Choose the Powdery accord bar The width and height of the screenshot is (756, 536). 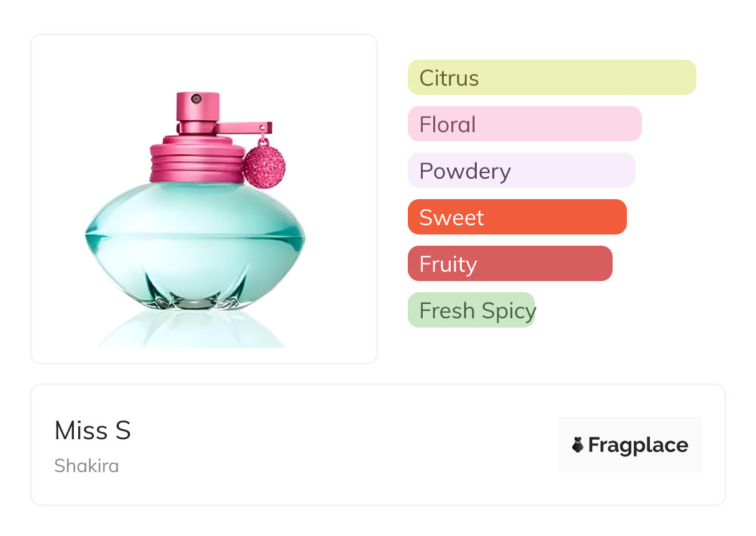pyautogui.click(x=521, y=171)
